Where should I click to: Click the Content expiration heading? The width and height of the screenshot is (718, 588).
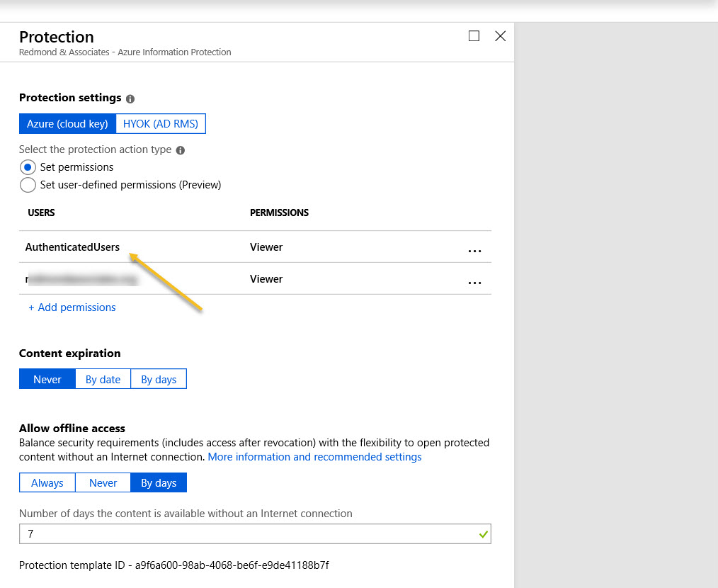pos(69,354)
